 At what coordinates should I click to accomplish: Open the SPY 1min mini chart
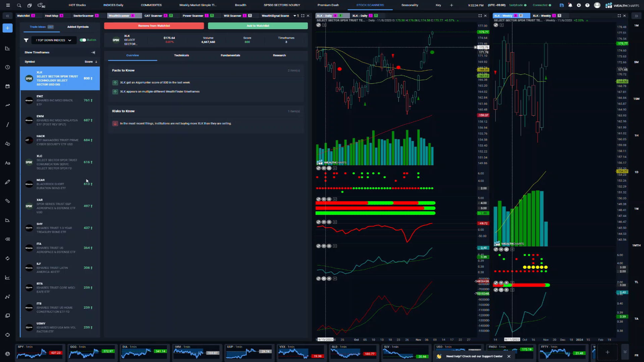pyautogui.click(x=40, y=352)
